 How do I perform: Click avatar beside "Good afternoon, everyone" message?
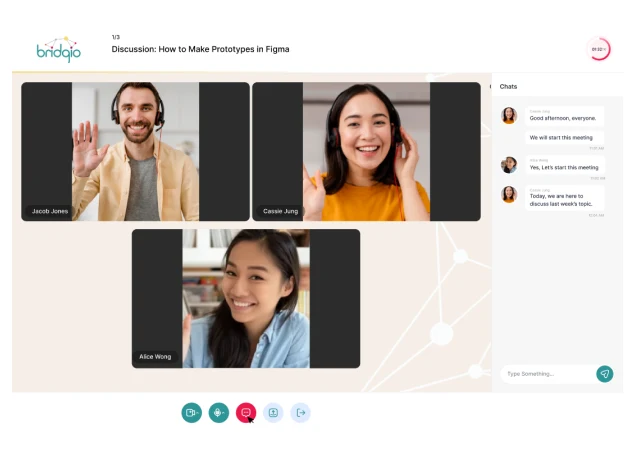point(509,115)
